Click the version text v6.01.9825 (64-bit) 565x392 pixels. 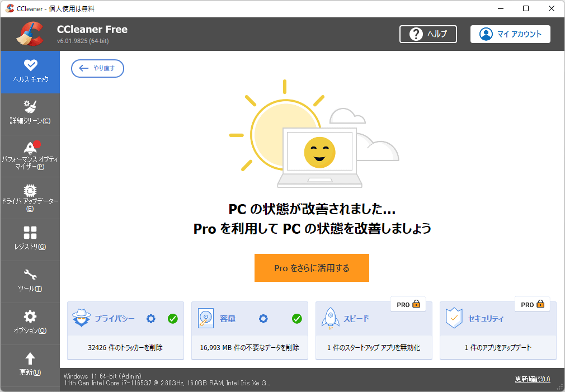[x=83, y=41]
